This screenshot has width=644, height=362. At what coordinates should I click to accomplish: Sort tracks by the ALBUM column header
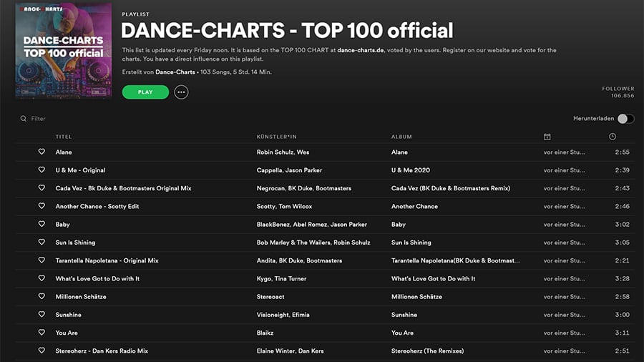[x=401, y=137]
